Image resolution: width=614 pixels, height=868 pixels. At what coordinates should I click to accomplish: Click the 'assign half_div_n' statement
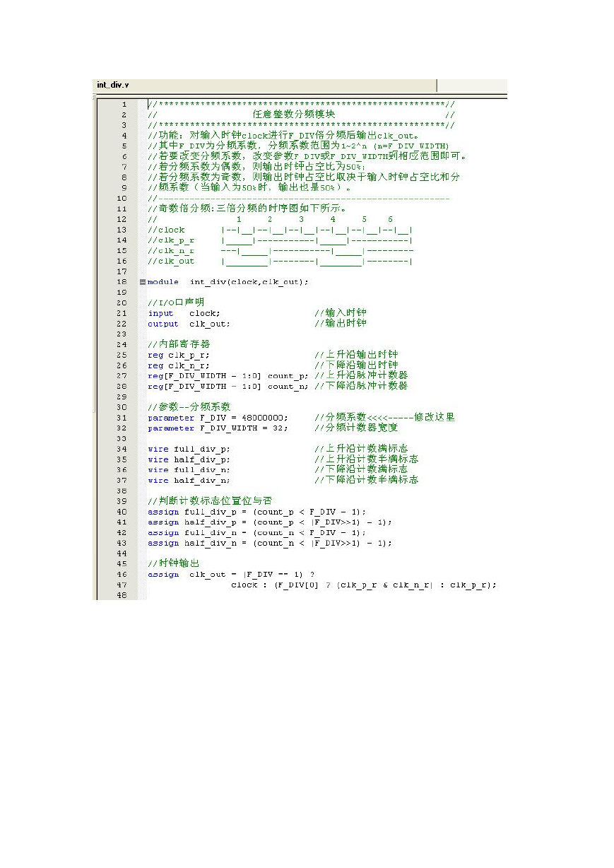pos(270,543)
